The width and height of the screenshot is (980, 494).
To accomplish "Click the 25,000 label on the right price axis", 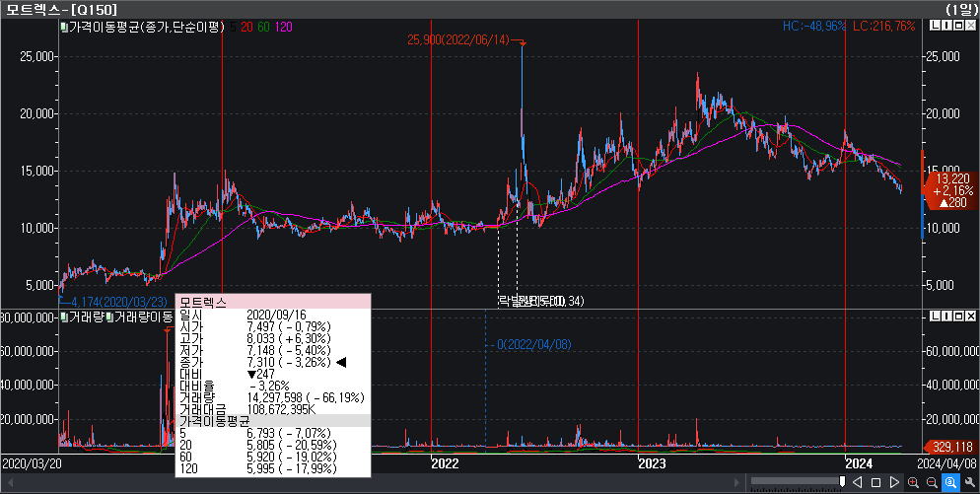I will (942, 56).
